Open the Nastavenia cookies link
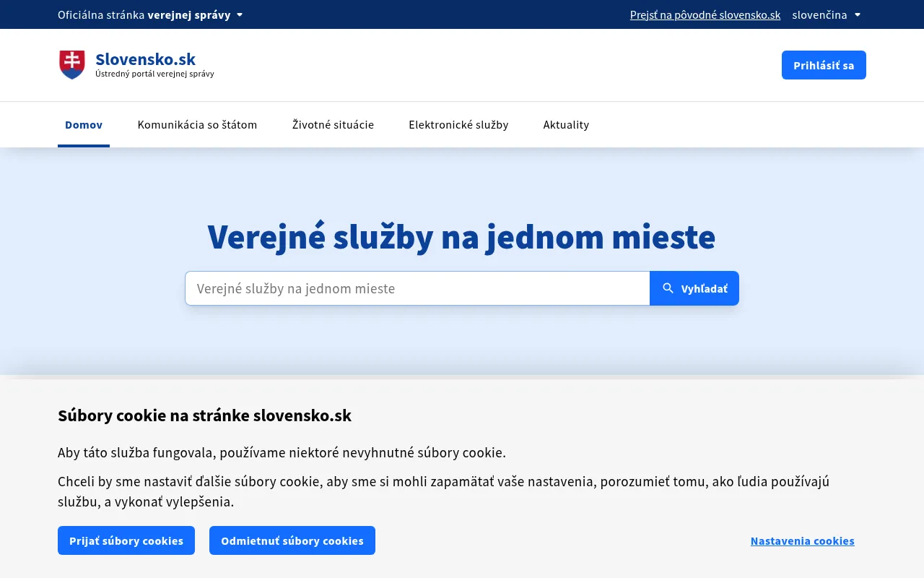 tap(802, 540)
